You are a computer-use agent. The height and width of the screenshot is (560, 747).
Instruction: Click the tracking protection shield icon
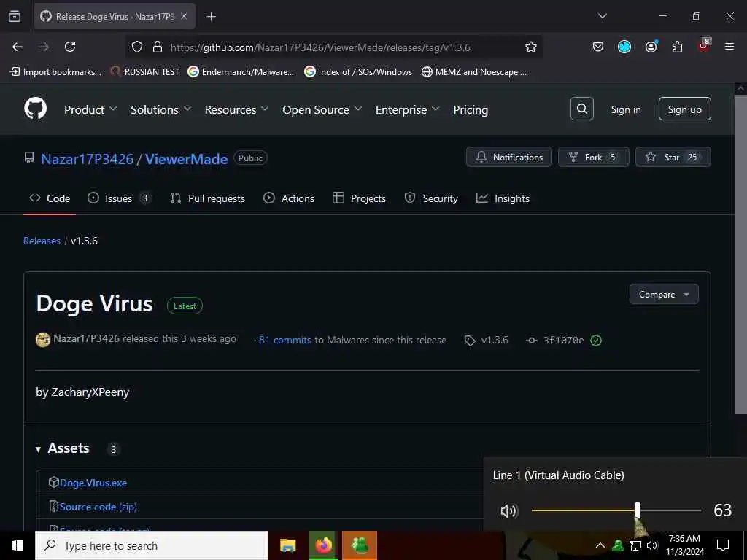click(137, 47)
